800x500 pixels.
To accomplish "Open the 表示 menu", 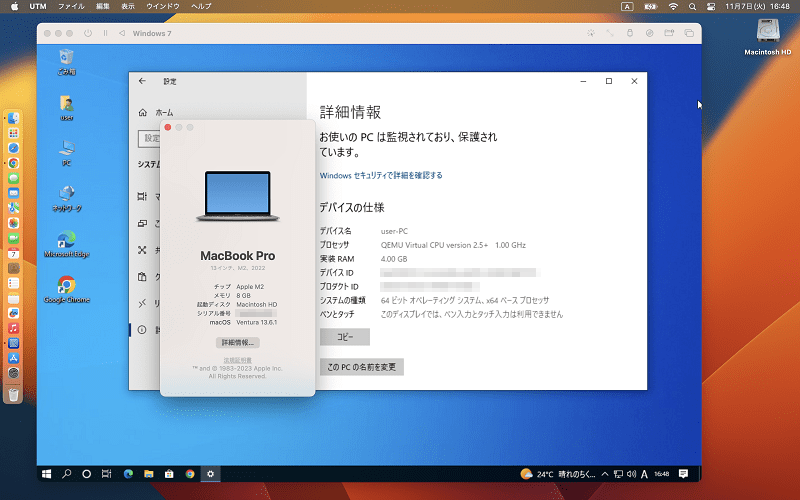I will point(128,6).
